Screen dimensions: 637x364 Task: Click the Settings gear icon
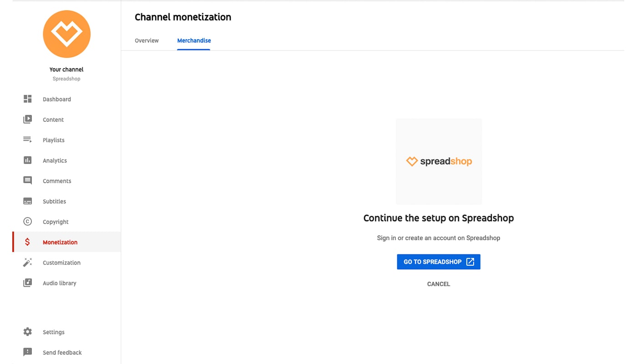click(x=28, y=332)
